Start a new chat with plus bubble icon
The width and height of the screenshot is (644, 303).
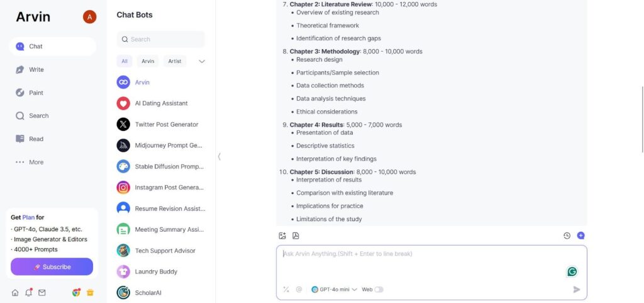click(x=580, y=236)
